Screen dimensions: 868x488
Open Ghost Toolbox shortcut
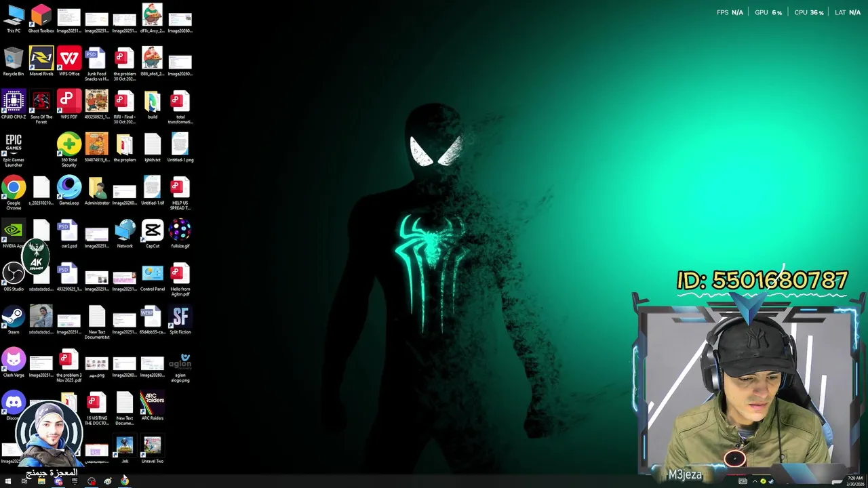click(41, 19)
